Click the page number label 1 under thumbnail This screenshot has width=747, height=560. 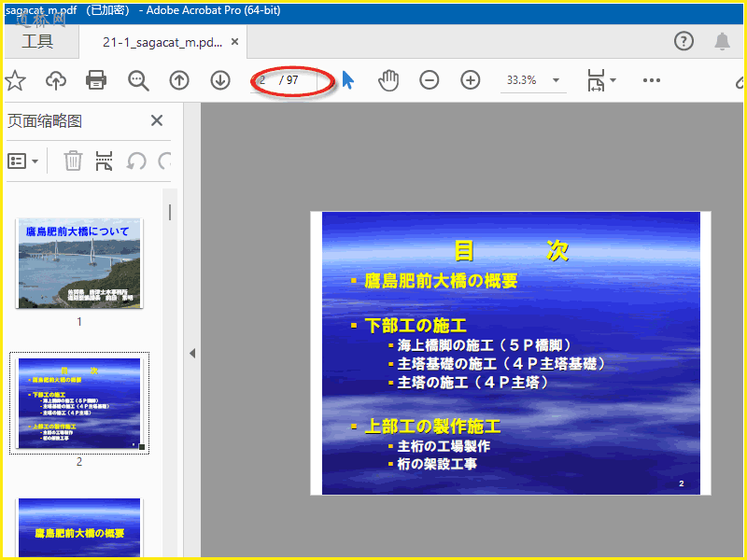[x=79, y=322]
